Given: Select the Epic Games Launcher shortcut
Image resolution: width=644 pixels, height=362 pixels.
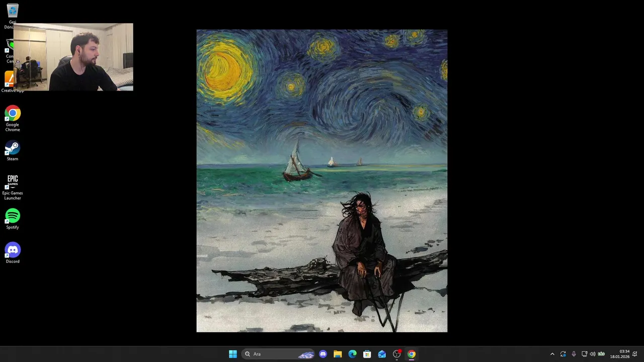Looking at the screenshot, I should pyautogui.click(x=13, y=187).
